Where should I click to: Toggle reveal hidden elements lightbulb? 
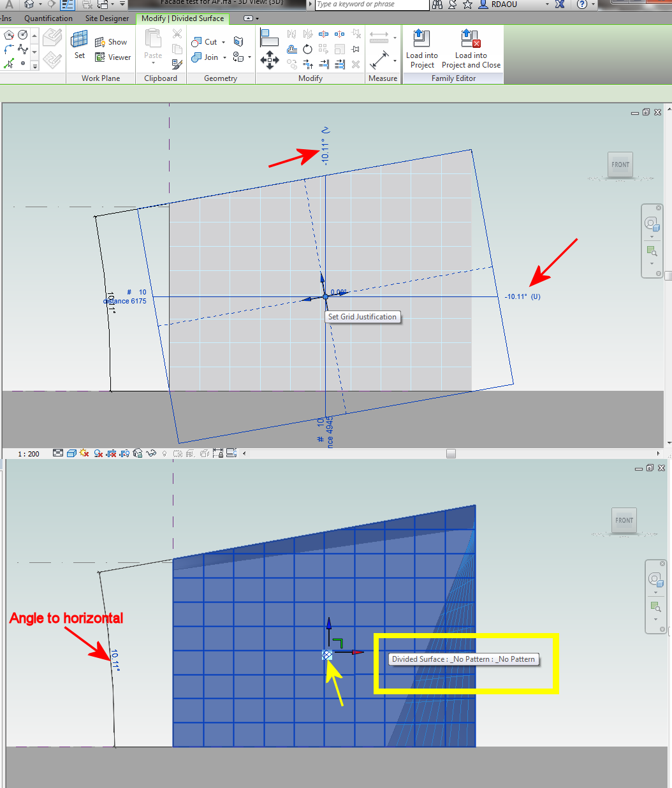163,453
